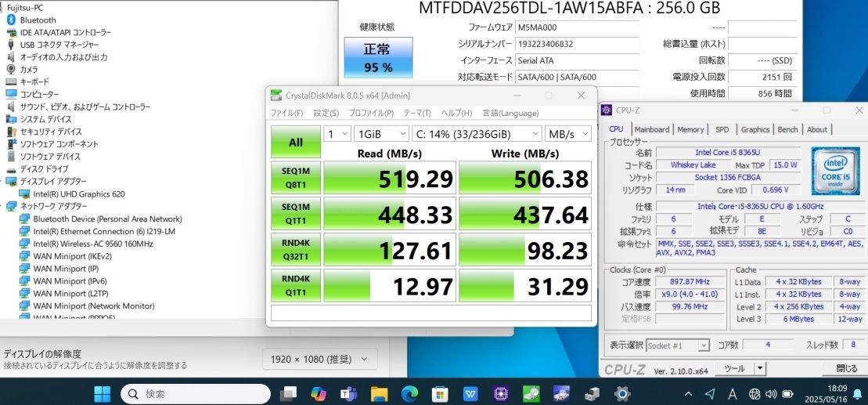This screenshot has width=868, height=405.
Task: Start the RND4K Q1T1 benchmark
Action: [x=296, y=285]
